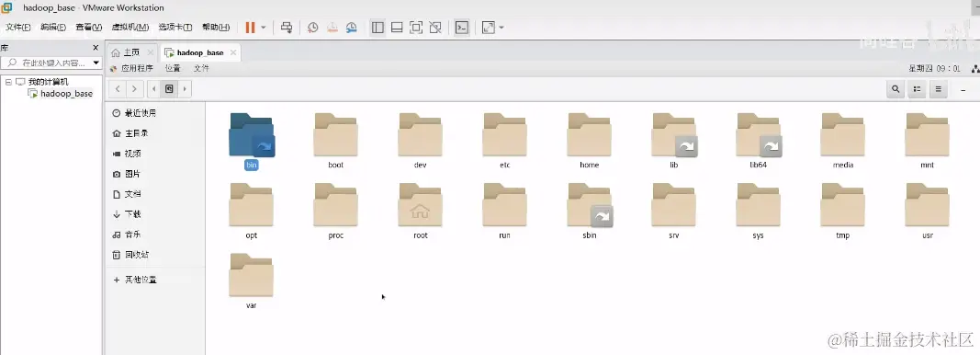Select the opt folder
This screenshot has height=355, width=980.
252,211
